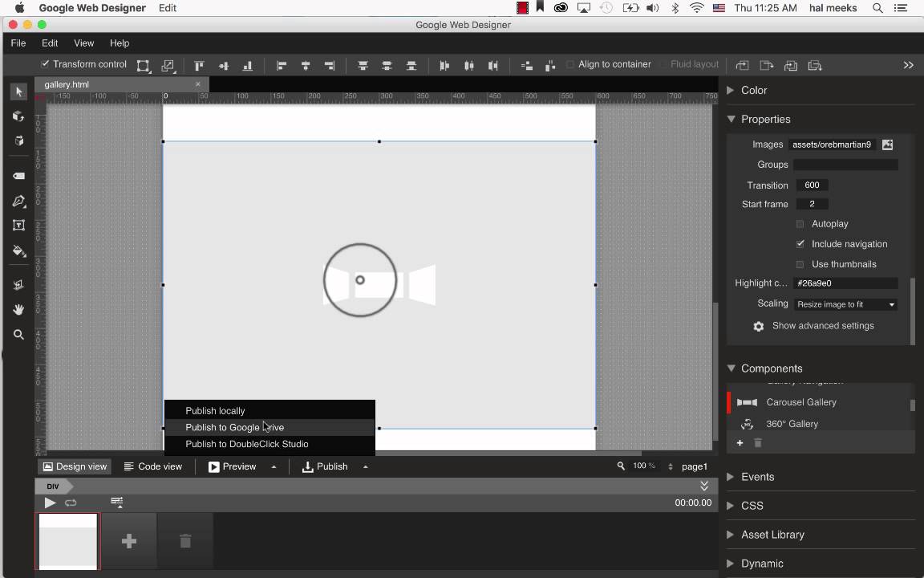Toggle the Transform control checkbox
Image resolution: width=924 pixels, height=578 pixels.
(45, 63)
